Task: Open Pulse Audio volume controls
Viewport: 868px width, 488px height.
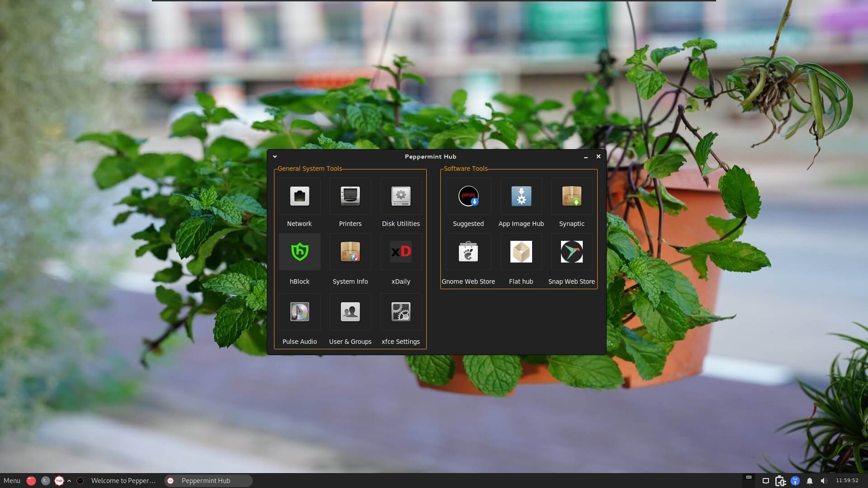Action: pos(299,312)
